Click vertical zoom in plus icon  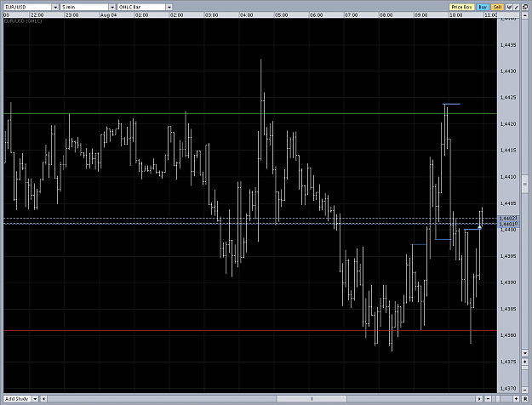(x=525, y=362)
